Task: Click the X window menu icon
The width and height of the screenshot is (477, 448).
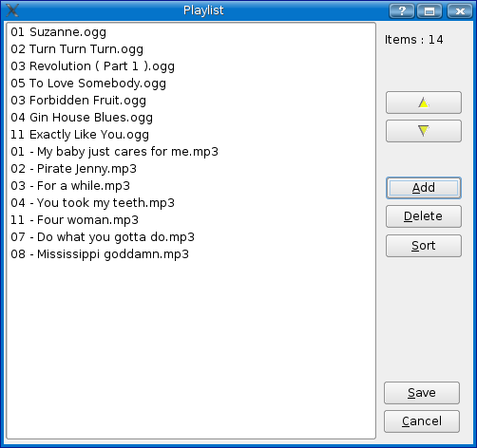Action: click(12, 10)
